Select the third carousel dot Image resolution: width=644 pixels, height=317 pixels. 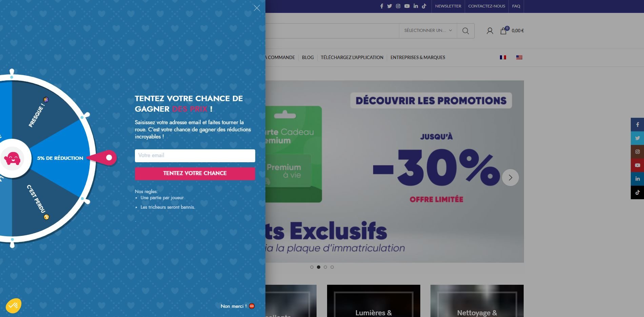pos(325,267)
